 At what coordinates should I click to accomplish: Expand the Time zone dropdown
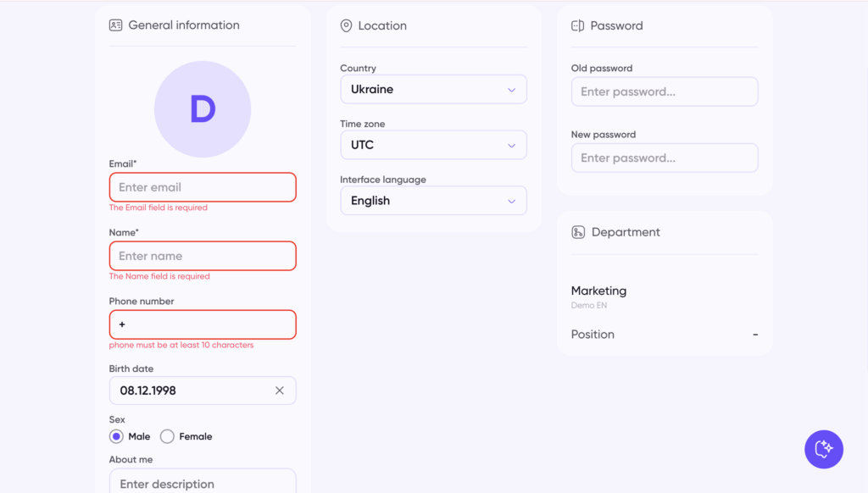click(x=433, y=145)
